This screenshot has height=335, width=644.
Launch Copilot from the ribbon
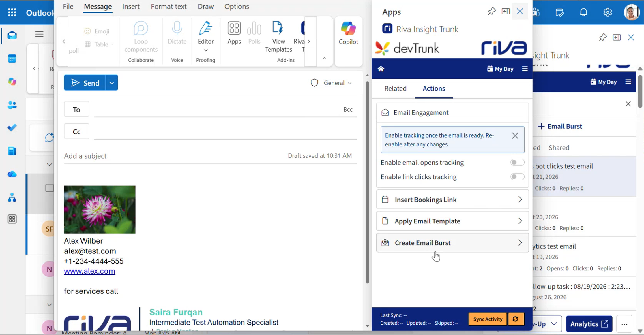[x=348, y=33]
